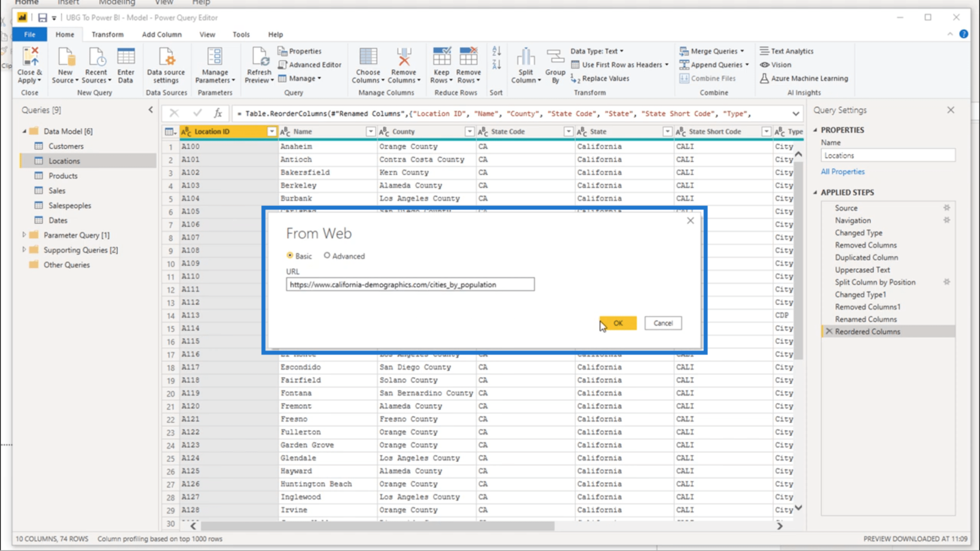Collapse the Data Model folder
The image size is (980, 551).
[24, 131]
